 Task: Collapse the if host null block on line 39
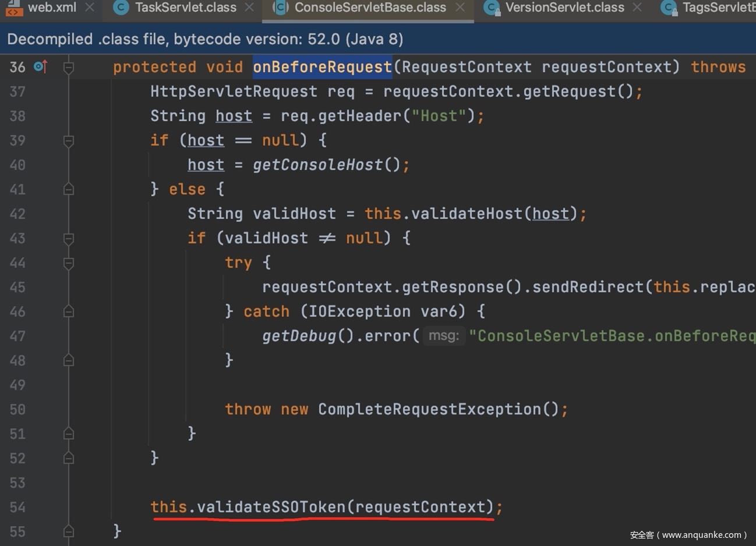68,141
